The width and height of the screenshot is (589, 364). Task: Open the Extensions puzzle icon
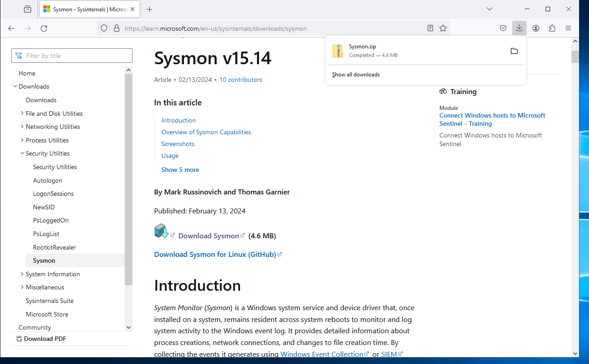coord(552,28)
